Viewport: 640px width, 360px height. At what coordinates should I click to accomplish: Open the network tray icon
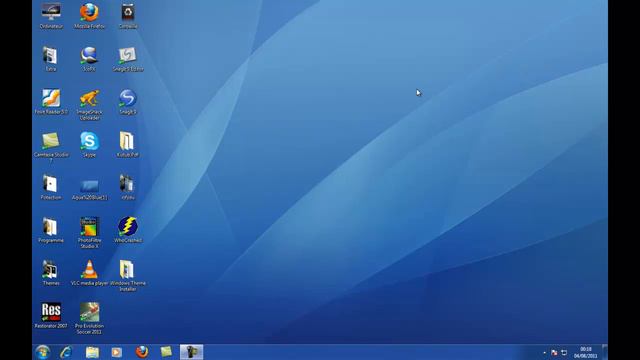(564, 352)
